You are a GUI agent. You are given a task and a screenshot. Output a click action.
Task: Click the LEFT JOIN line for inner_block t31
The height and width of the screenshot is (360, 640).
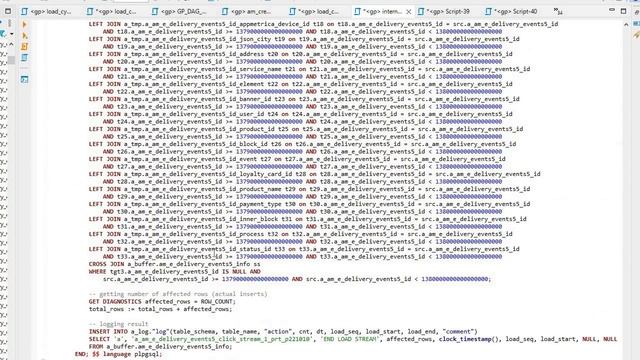click(x=308, y=219)
